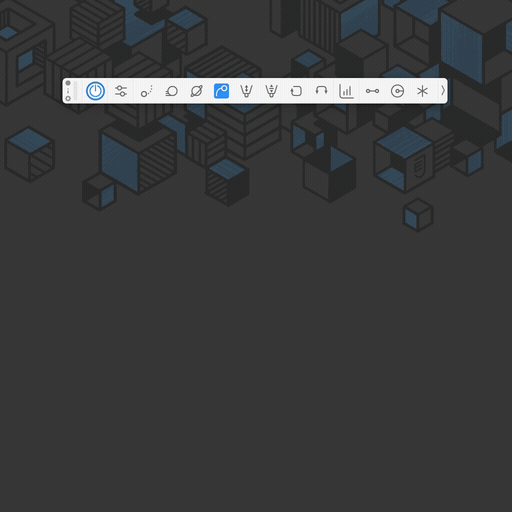The height and width of the screenshot is (512, 512).
Task: Select the highlighted blue curve tool
Action: 221,91
